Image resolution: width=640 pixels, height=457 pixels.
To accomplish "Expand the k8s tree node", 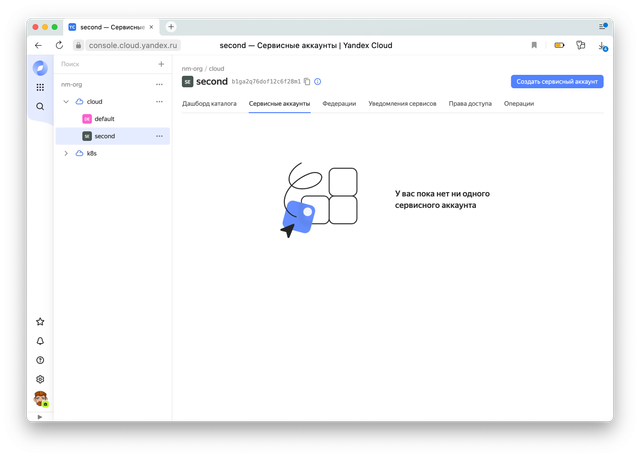I will point(66,153).
